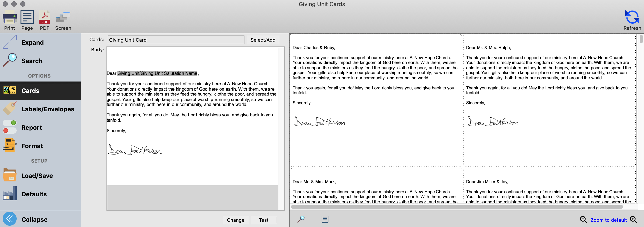Open the Select/Add cards chooser

tap(263, 40)
